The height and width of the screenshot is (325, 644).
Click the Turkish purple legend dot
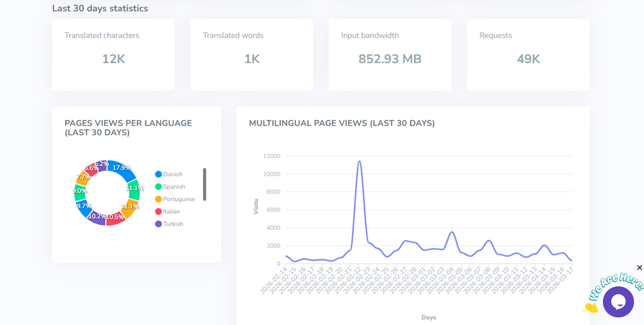point(158,224)
